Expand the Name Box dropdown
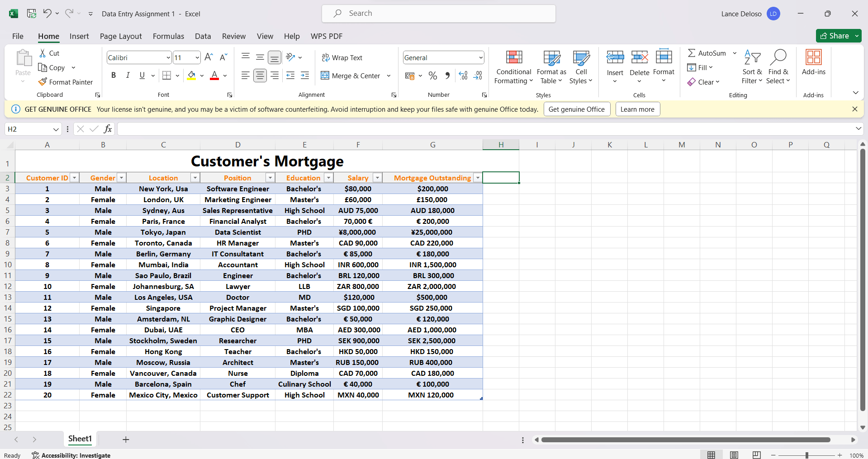The width and height of the screenshot is (868, 459). coord(56,129)
